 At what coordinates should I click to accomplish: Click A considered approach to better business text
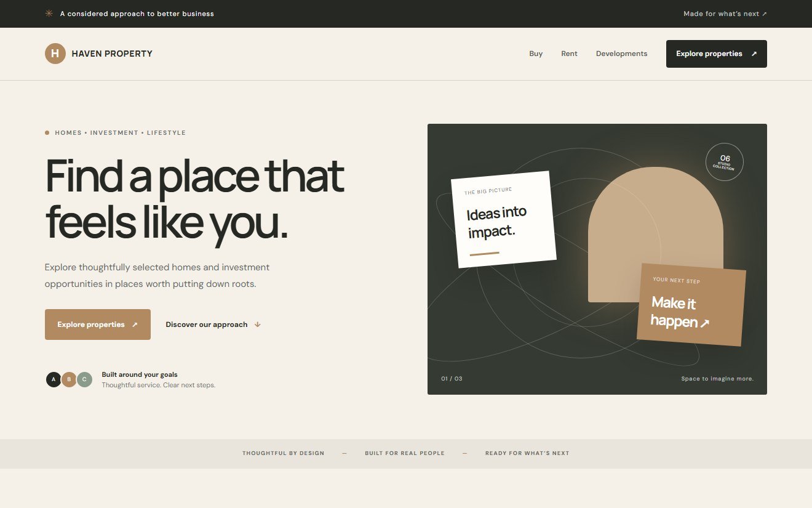pyautogui.click(x=137, y=14)
